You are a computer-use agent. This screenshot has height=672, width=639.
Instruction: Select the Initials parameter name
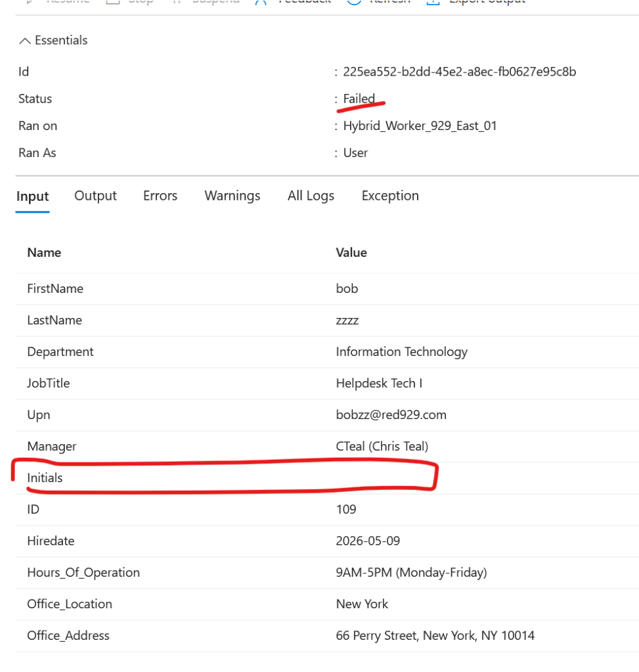(x=45, y=478)
